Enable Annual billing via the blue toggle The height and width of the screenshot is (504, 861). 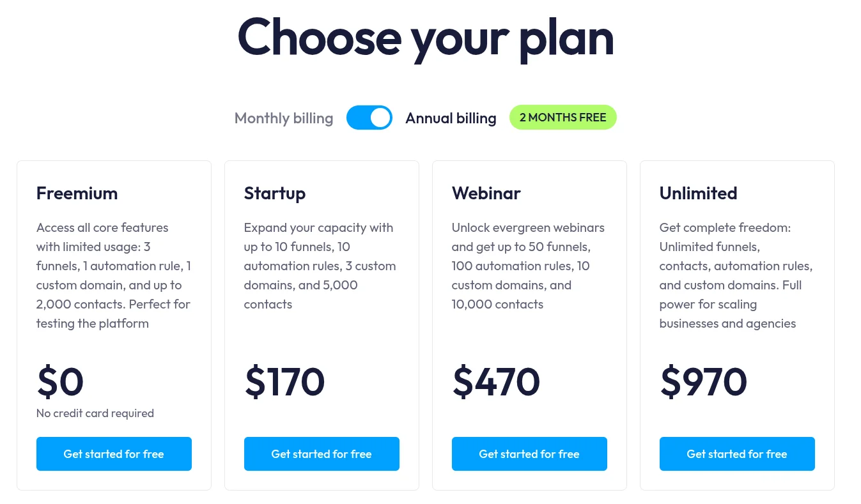click(x=369, y=118)
